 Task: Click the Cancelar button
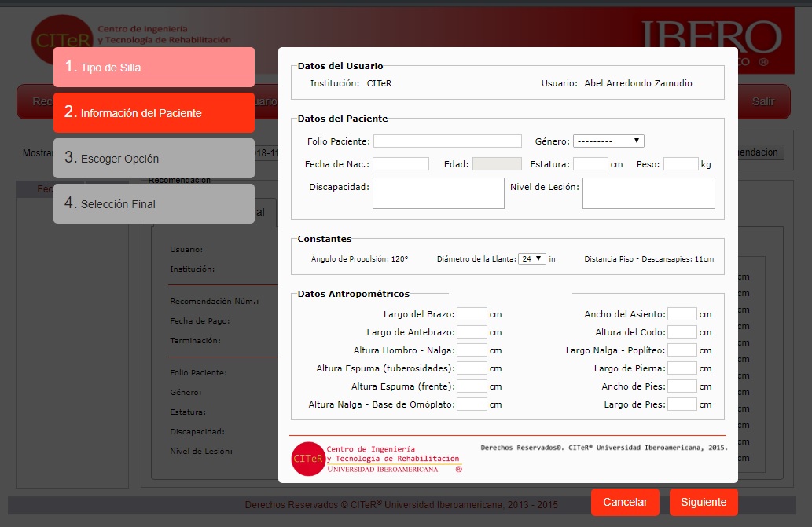coord(625,502)
